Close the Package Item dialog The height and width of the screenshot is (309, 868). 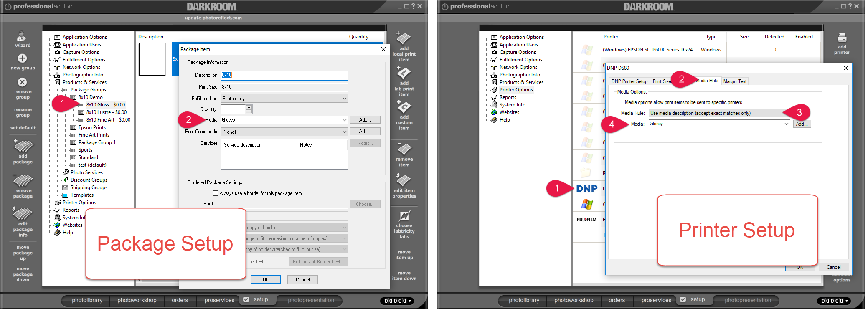point(383,49)
